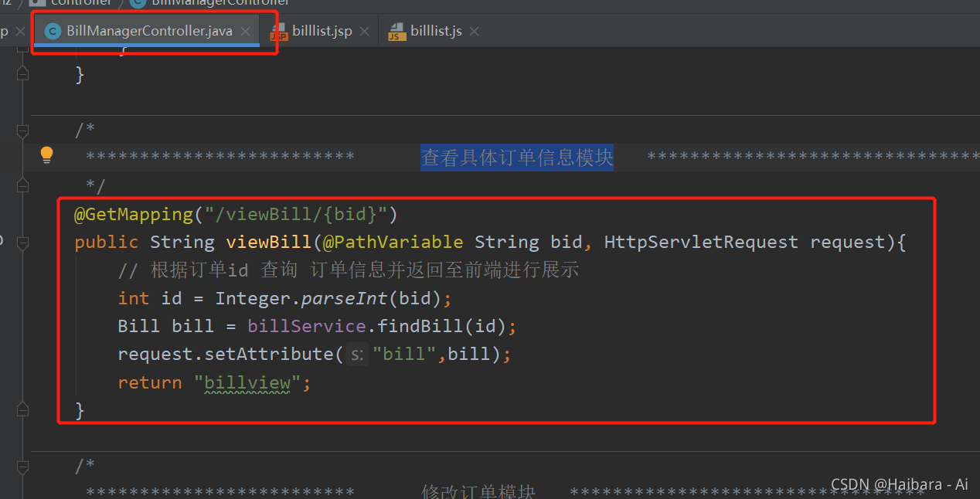Collapse the viewBill method using its gutter fold marker
Image resolution: width=980 pixels, height=499 pixels.
22,243
